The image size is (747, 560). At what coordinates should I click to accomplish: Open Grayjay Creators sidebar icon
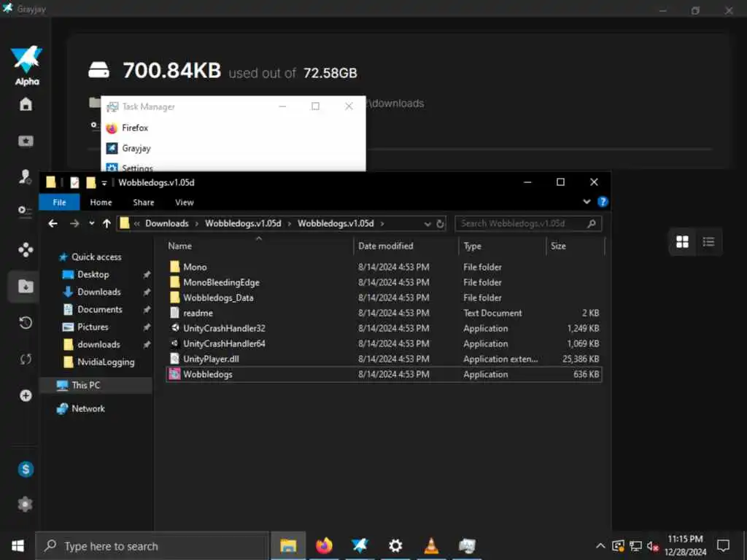pos(26,176)
